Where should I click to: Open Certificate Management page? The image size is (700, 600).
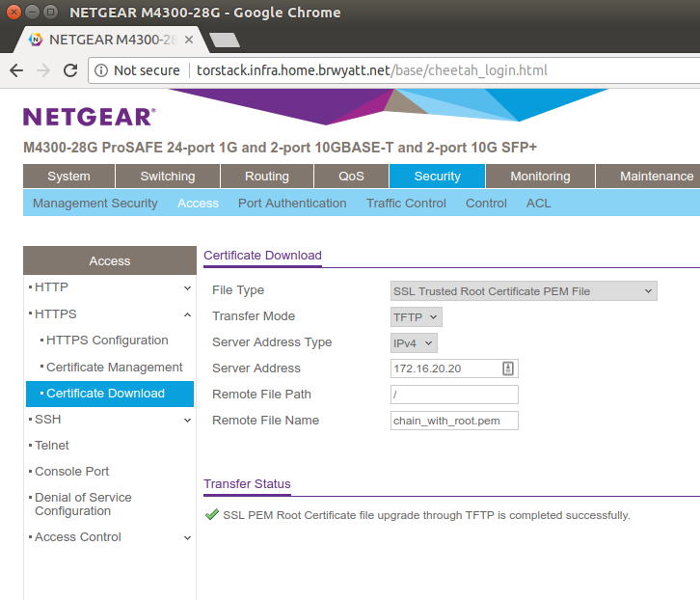(x=115, y=368)
